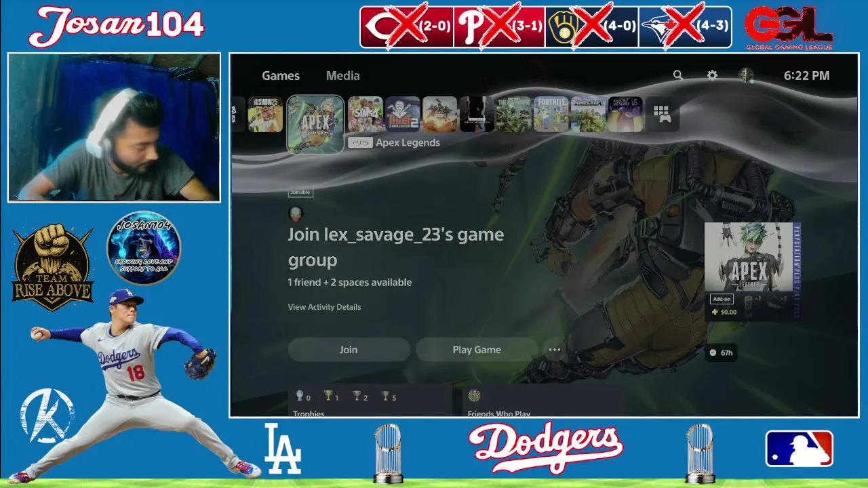
Task: Click the "6:22 PM" clock
Action: (x=806, y=76)
